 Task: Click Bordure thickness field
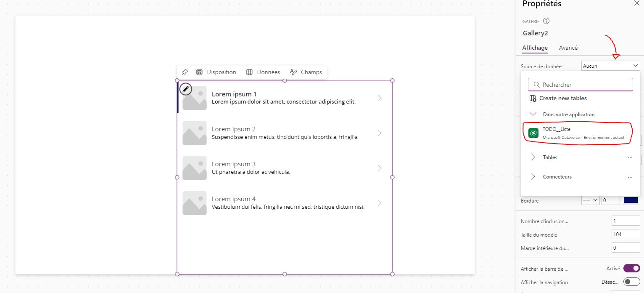(x=611, y=200)
